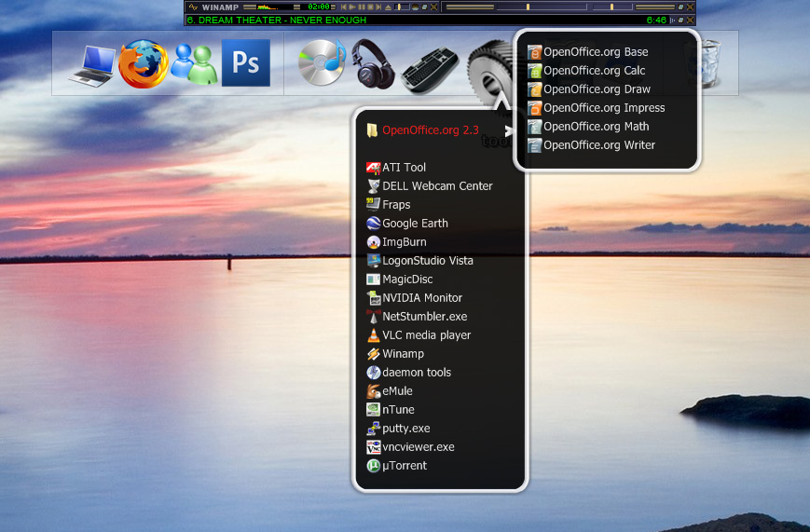Open Firefox from the dock

point(144,63)
